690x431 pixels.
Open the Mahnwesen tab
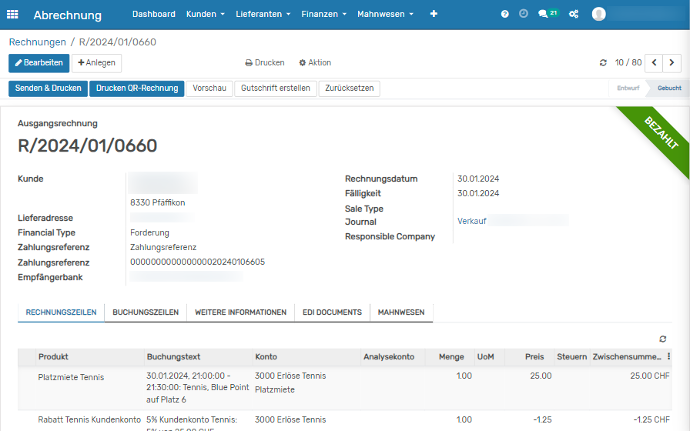tap(401, 312)
